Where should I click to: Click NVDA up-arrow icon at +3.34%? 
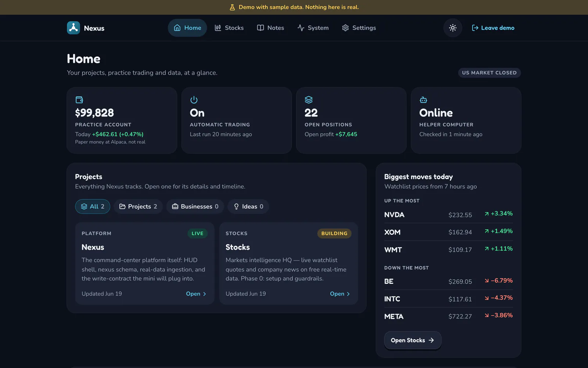click(487, 214)
